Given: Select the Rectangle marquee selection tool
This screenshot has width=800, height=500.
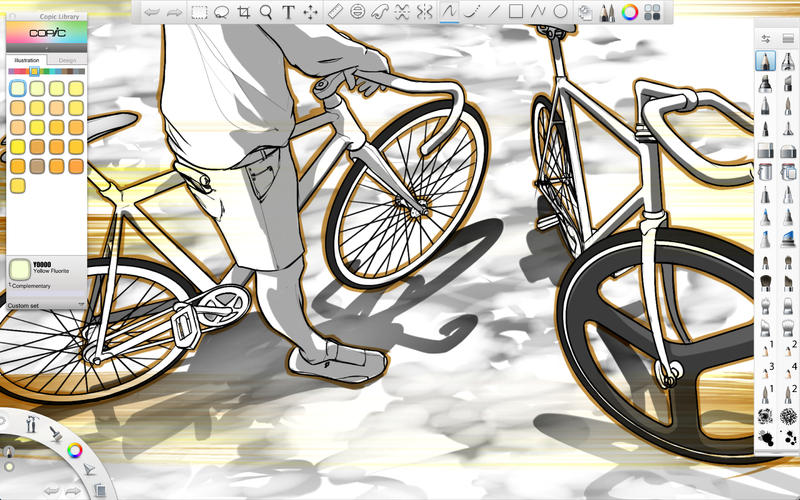Looking at the screenshot, I should coord(200,12).
